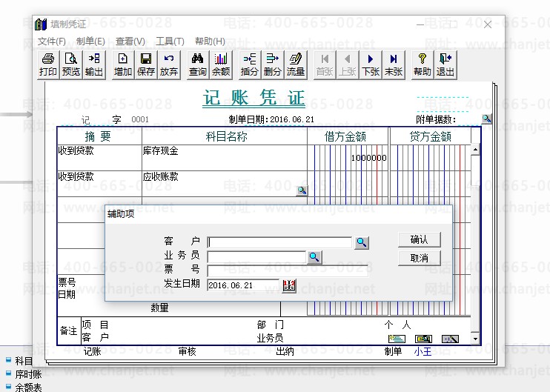Viewport: 550px width, 392px height.
Task: Click the 打印 (Print) toolbar icon
Action: (48, 64)
